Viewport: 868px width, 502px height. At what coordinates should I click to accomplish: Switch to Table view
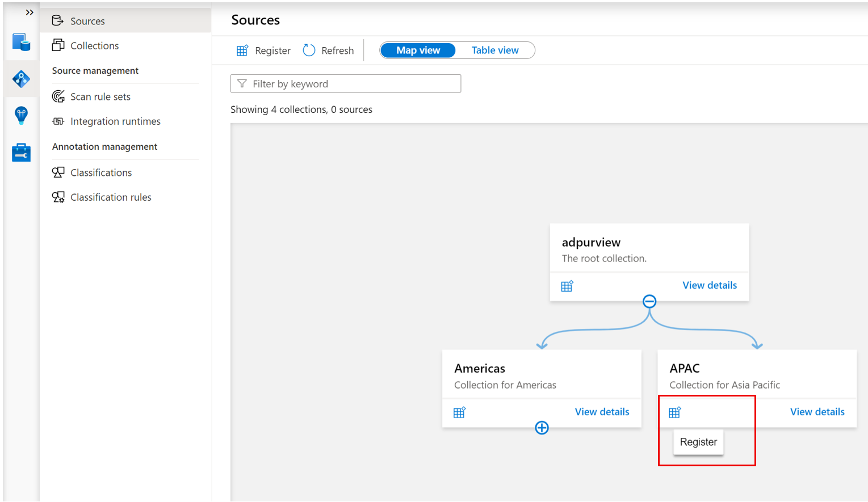coord(494,50)
